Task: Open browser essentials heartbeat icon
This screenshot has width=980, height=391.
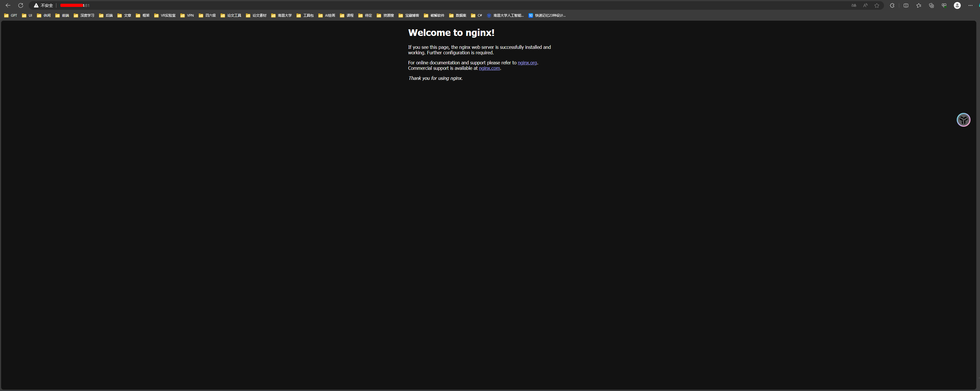Action: pos(944,5)
